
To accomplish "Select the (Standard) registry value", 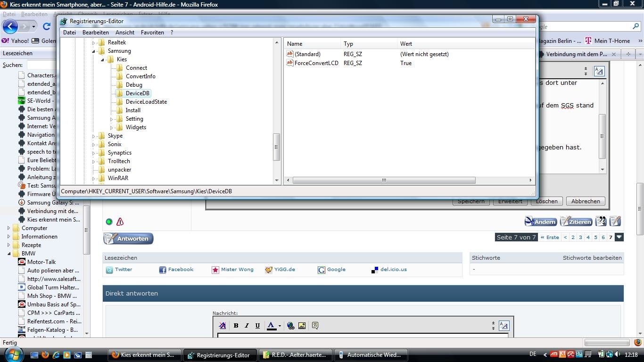I will click(x=307, y=54).
